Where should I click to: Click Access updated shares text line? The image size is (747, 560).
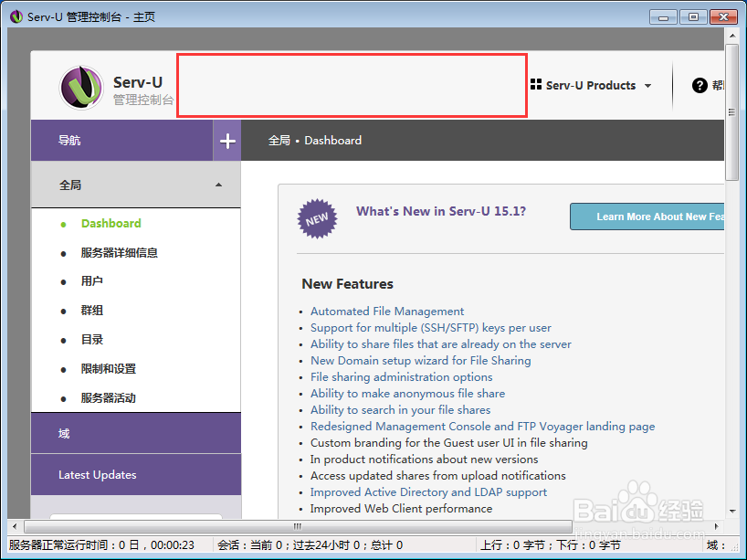point(437,476)
